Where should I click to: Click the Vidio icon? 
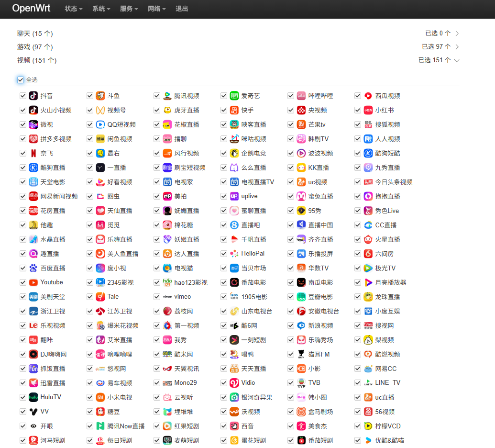[x=234, y=383]
